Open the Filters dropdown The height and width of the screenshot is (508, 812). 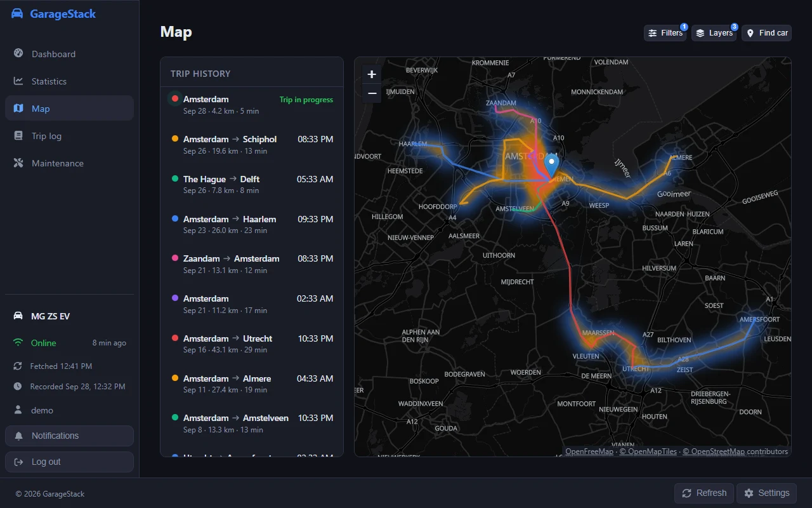[665, 33]
